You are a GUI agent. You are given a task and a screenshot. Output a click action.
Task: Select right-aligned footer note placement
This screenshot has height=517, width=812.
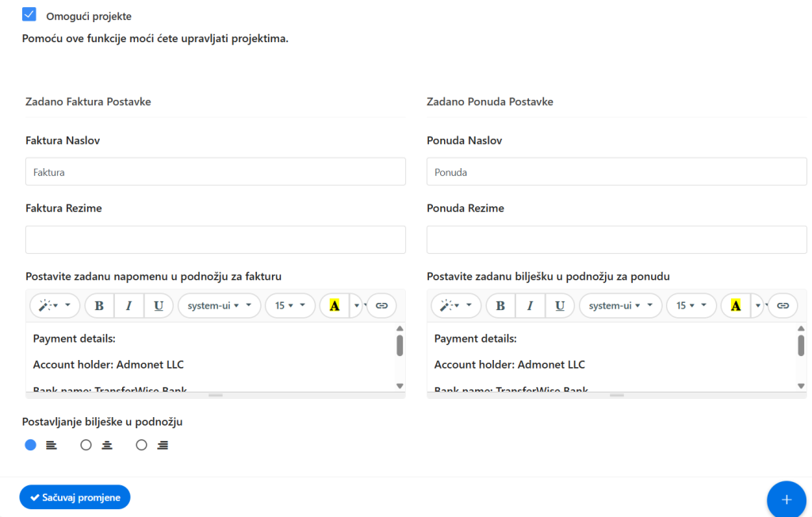pos(142,446)
